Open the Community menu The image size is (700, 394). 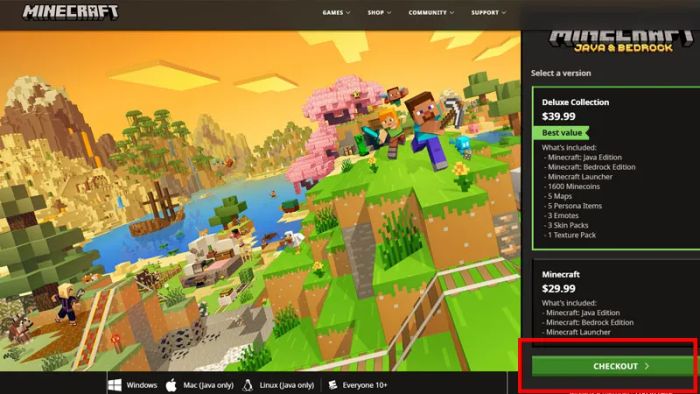pos(431,12)
